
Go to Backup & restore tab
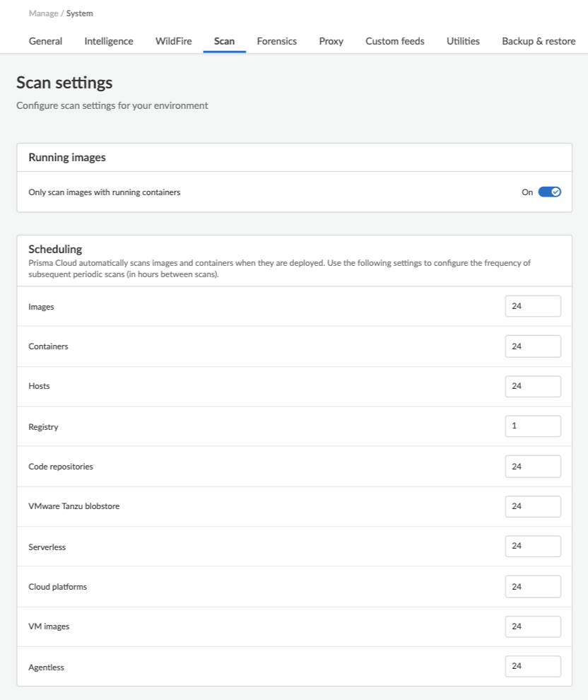539,41
